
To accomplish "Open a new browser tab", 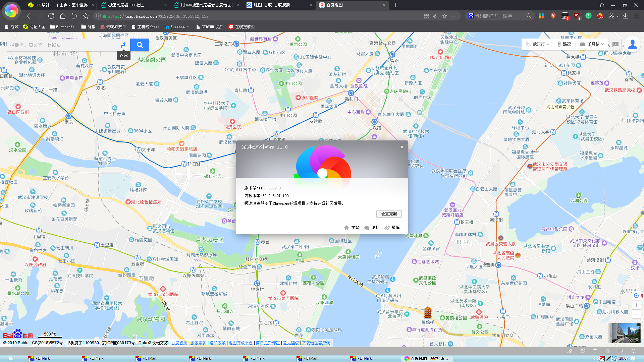I will click(395, 5).
